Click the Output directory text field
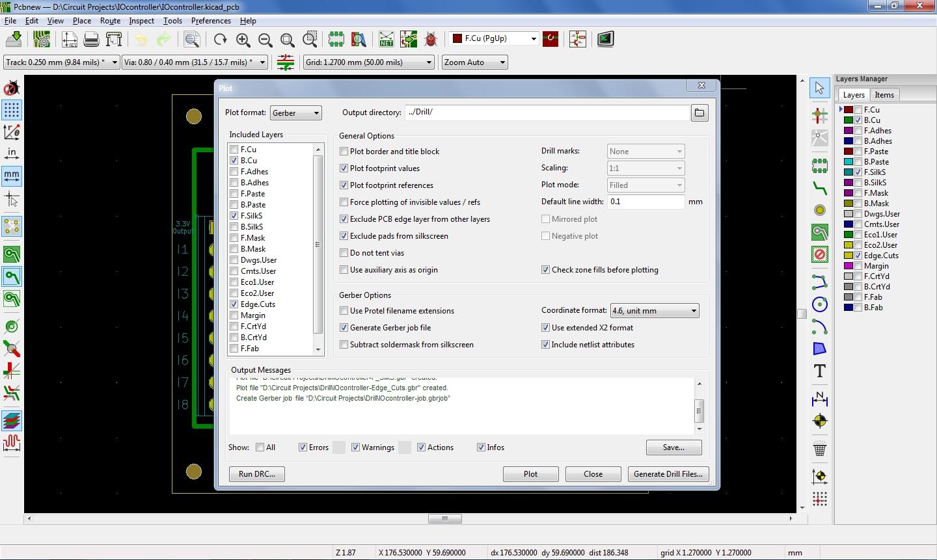Viewport: 937px width, 560px height. (547, 113)
